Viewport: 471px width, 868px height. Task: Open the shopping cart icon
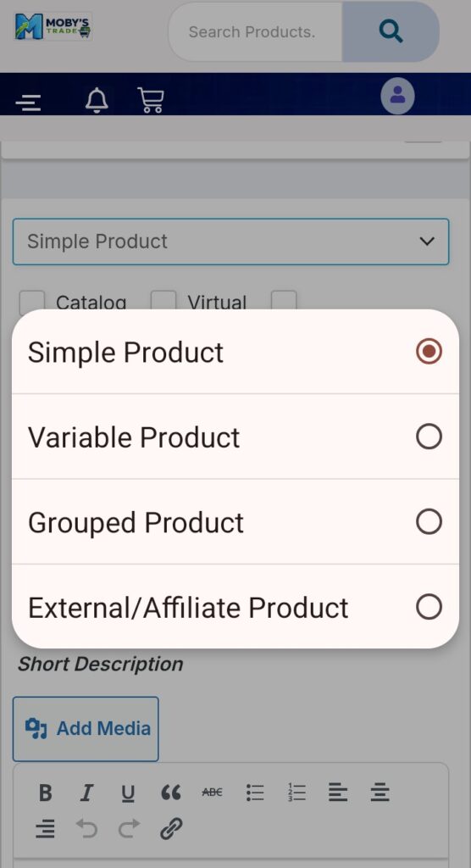click(151, 100)
